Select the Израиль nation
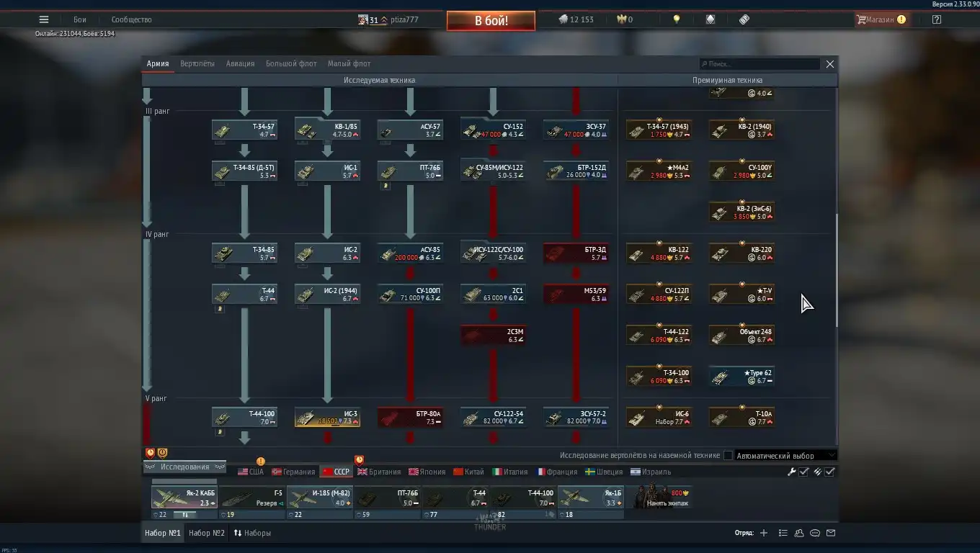This screenshot has width=980, height=553. tap(651, 472)
